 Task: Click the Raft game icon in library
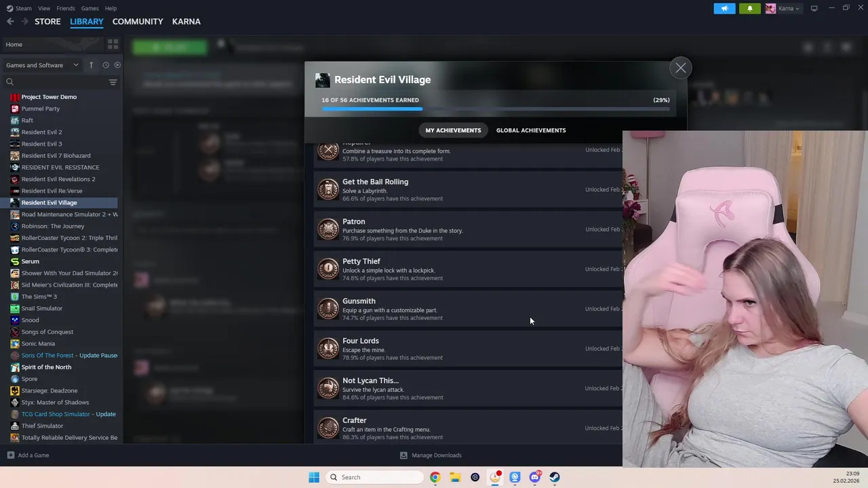click(x=15, y=120)
